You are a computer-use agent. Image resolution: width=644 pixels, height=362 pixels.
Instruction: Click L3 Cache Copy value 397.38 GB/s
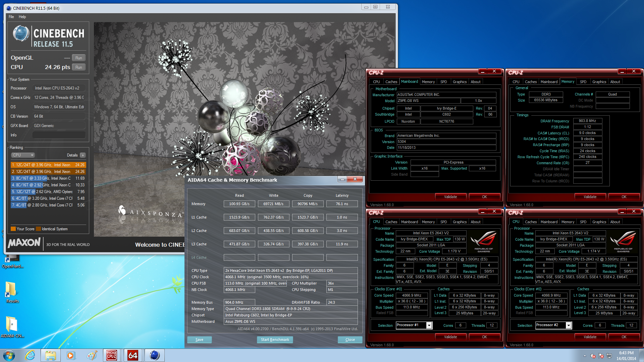pos(308,244)
